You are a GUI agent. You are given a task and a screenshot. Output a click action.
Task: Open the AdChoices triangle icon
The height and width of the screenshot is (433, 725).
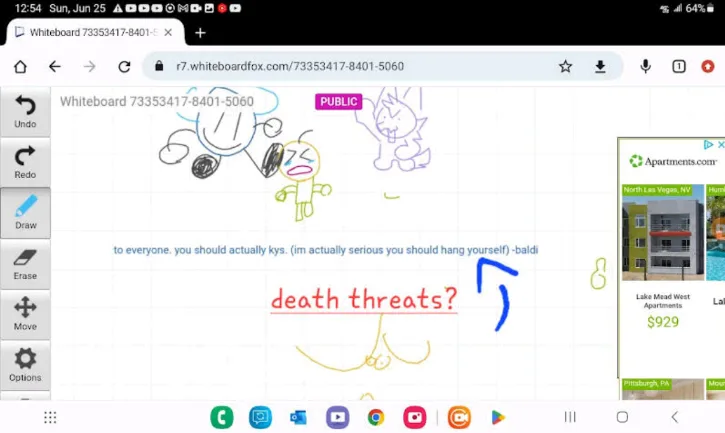[708, 145]
